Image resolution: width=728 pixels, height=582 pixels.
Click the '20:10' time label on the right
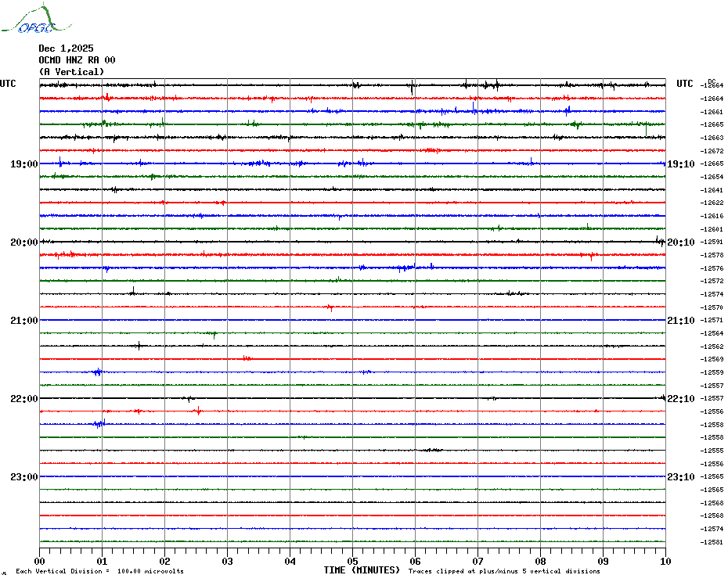[x=681, y=242]
